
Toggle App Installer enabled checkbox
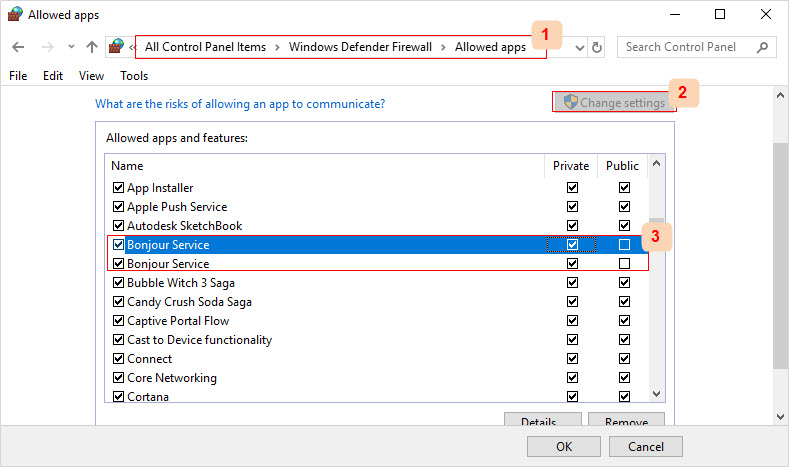[118, 188]
